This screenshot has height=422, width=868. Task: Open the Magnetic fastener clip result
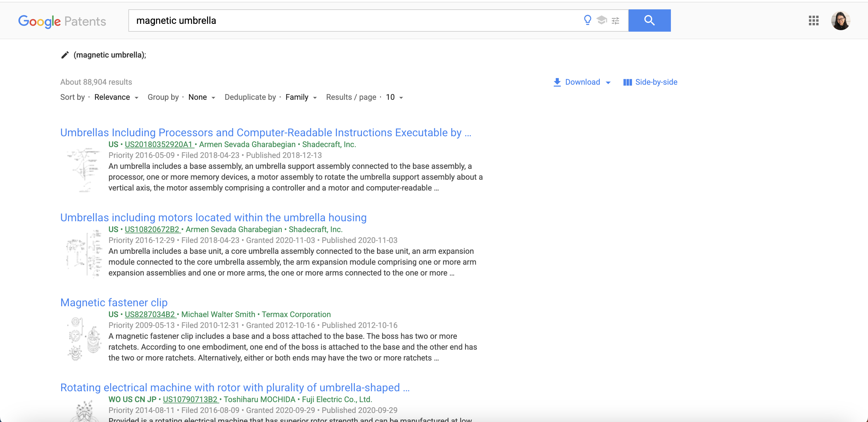coord(114,302)
